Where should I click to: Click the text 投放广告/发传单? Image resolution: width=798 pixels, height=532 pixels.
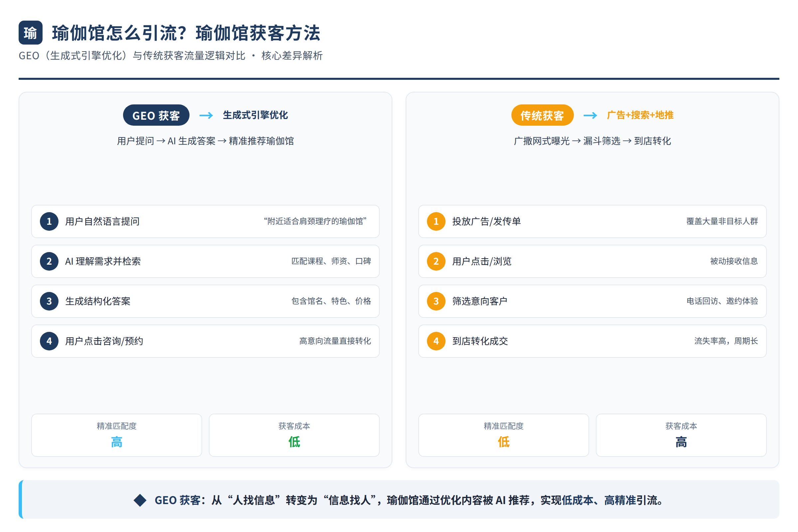pos(486,221)
